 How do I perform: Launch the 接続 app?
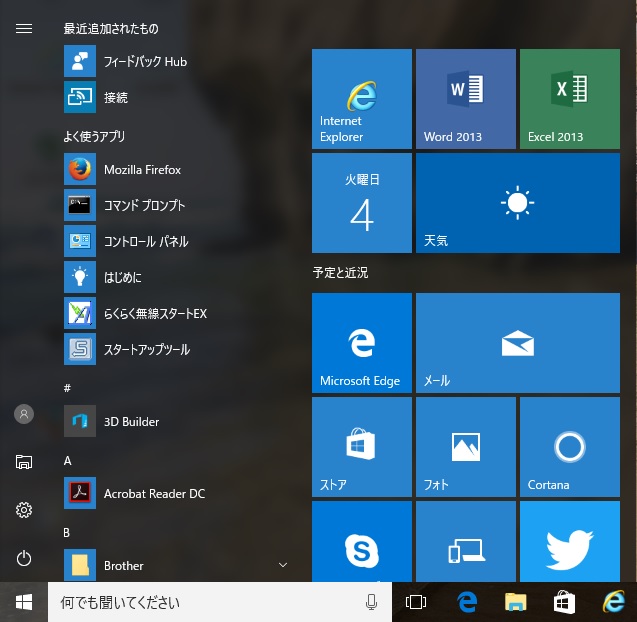[x=177, y=97]
